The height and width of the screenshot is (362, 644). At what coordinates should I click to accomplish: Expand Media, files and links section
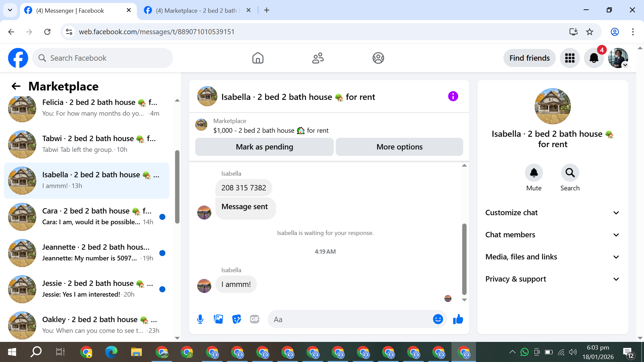coord(552,257)
